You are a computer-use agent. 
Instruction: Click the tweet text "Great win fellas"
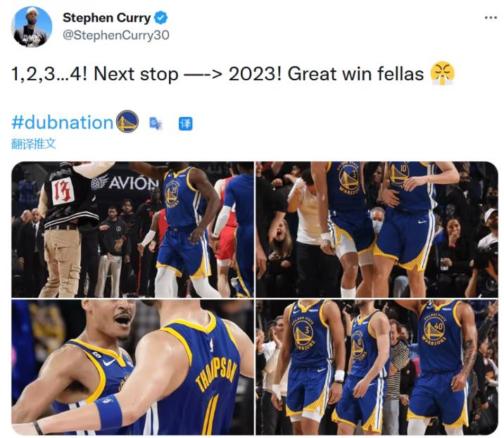(x=355, y=74)
